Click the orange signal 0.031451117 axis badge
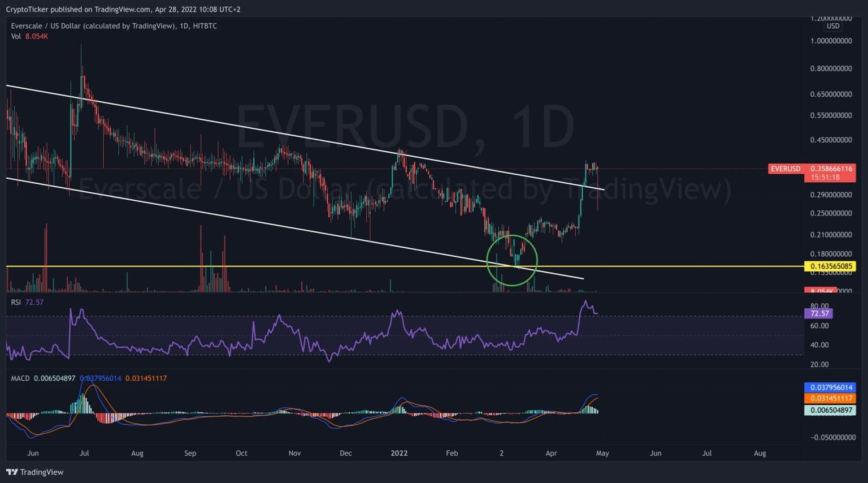This screenshot has width=868, height=483. tap(830, 398)
